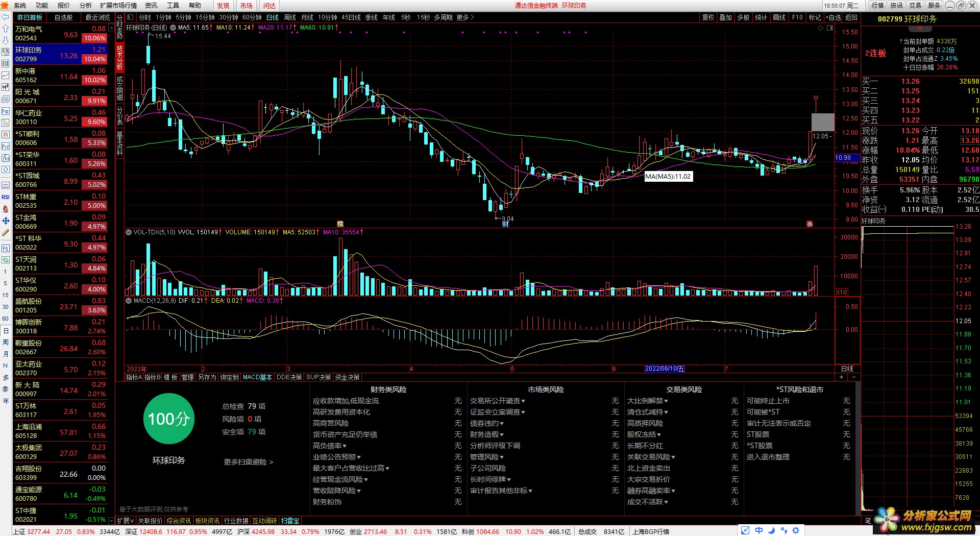Open the colored grid table icon
The width and height of the screenshot is (980, 536).
6,64
